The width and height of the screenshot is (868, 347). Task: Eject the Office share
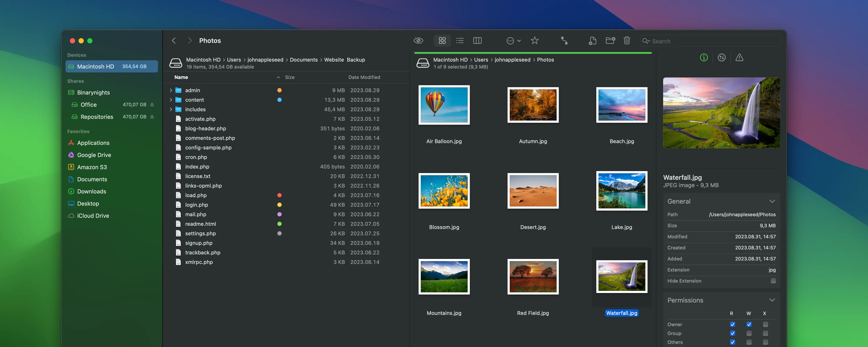152,105
